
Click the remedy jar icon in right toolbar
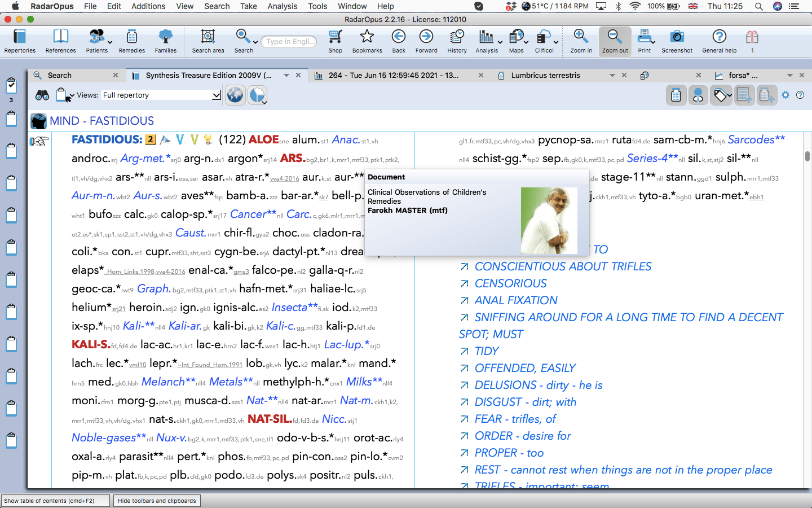click(x=676, y=95)
